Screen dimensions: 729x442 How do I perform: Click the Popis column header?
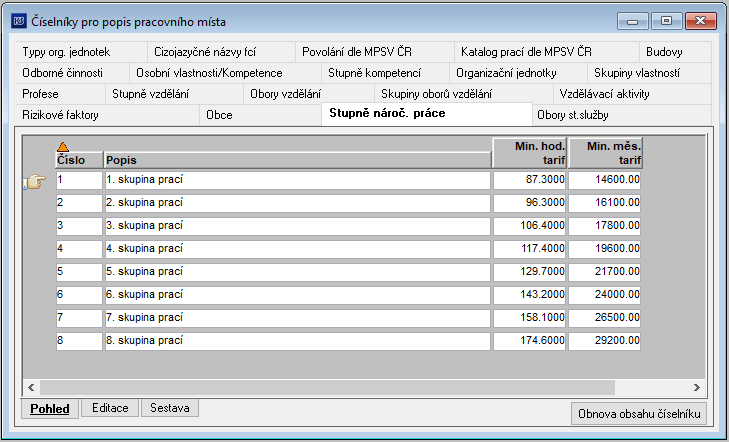(298, 160)
